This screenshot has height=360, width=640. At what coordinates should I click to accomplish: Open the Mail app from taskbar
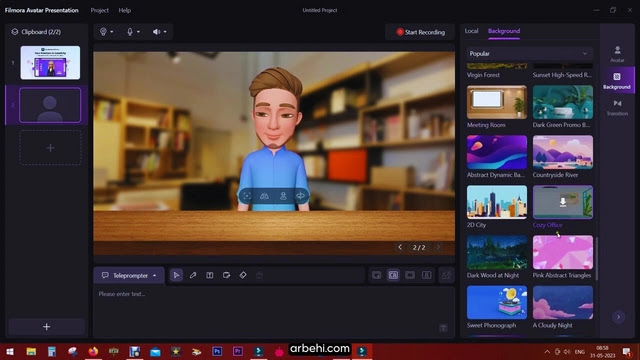155,351
